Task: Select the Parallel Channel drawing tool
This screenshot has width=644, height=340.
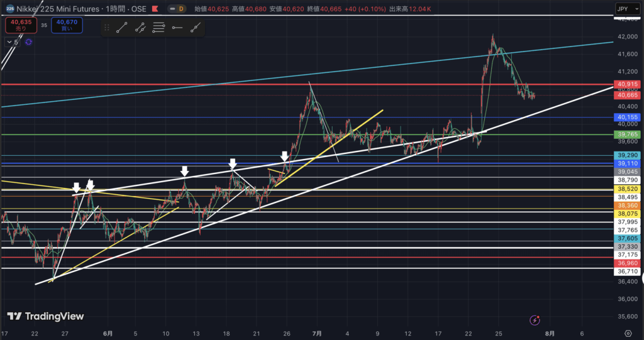Action: pyautogui.click(x=140, y=28)
